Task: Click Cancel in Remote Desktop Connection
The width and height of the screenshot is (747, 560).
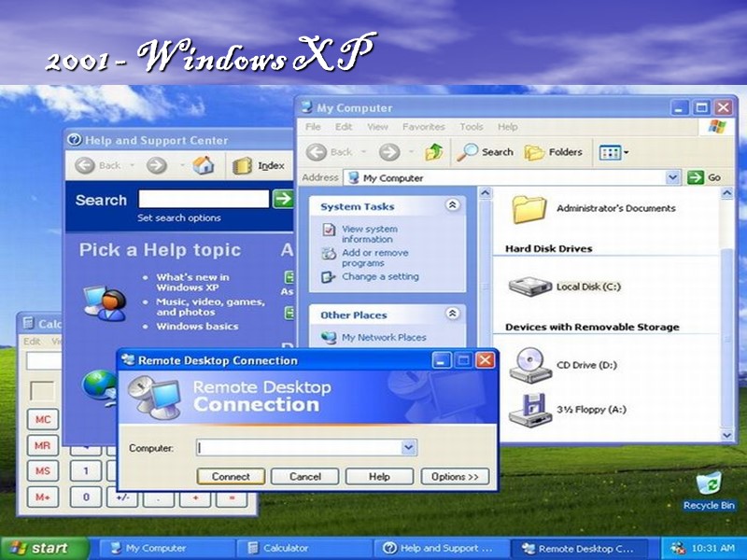Action: click(305, 477)
